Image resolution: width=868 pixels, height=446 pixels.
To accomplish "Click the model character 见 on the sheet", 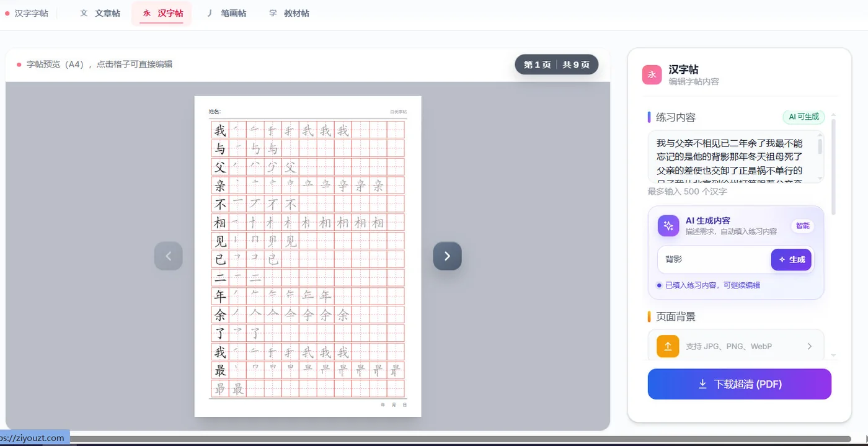I will pyautogui.click(x=220, y=241).
